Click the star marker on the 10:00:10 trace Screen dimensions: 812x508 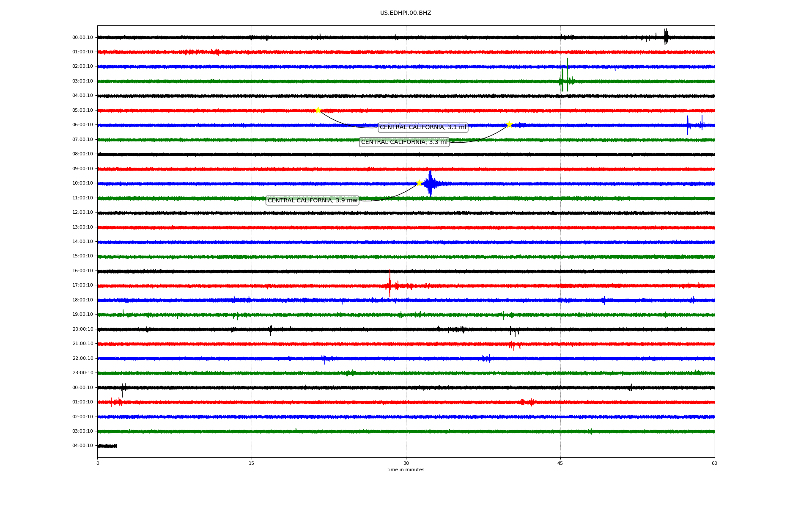click(419, 183)
